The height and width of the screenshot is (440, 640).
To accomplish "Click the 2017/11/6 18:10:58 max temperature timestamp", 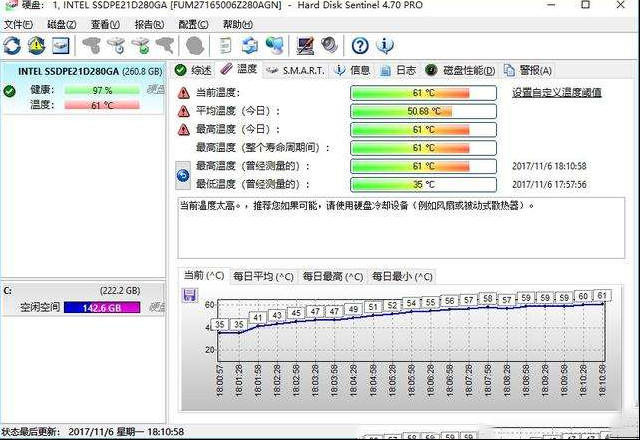I will pos(549,166).
